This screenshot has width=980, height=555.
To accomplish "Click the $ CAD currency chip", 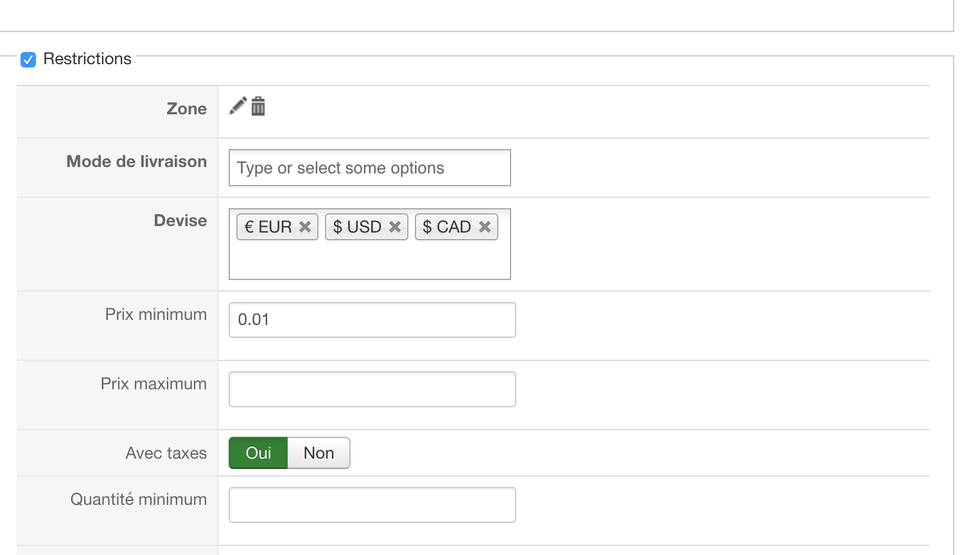I will [x=447, y=227].
